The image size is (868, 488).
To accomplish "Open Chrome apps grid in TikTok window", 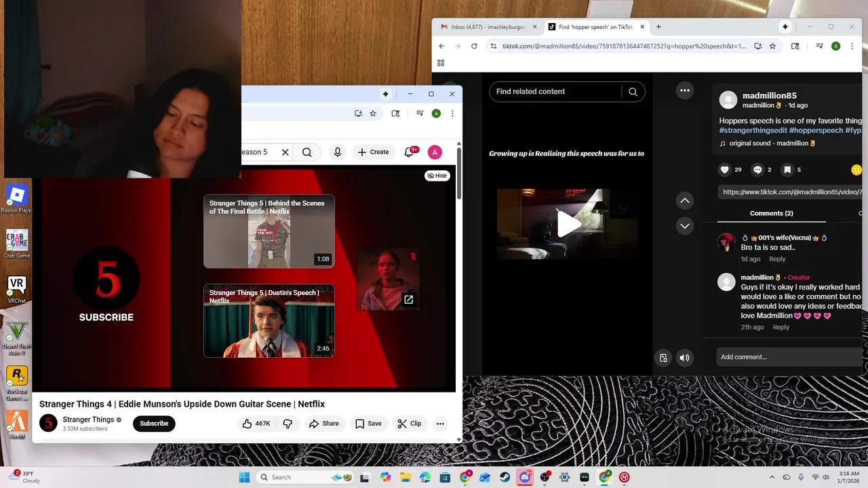I will (x=441, y=63).
